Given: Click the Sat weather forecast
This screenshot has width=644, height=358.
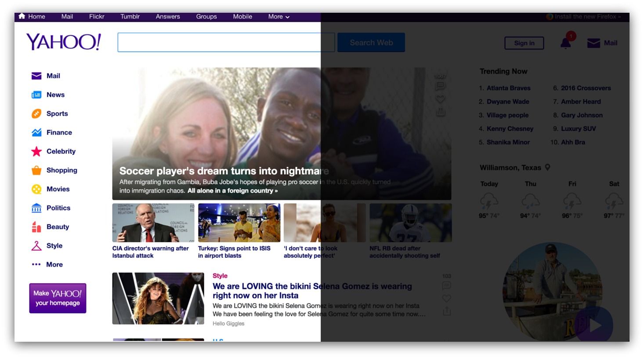Looking at the screenshot, I should tap(614, 201).
